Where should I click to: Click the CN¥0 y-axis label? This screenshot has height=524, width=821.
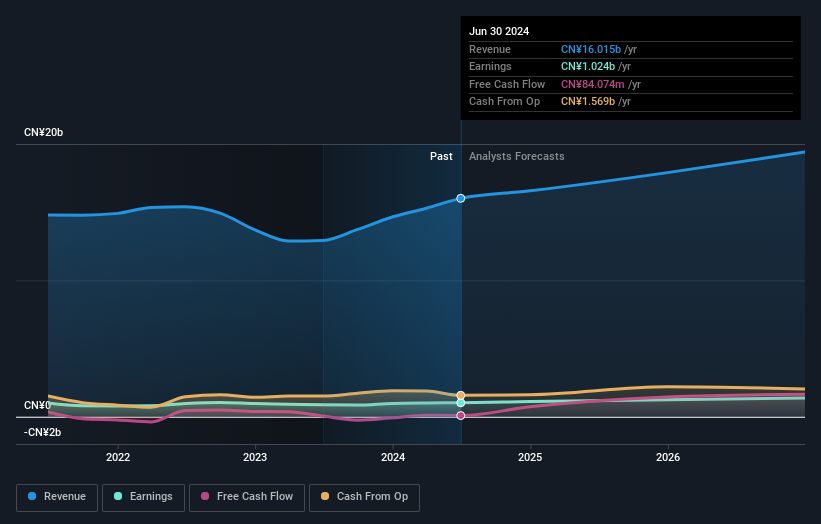coord(37,406)
